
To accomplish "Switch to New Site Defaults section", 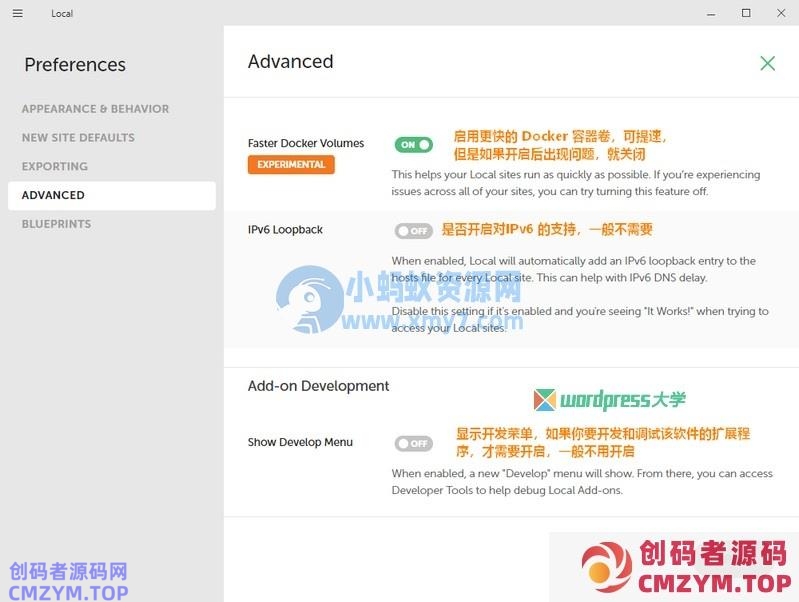I will tap(78, 138).
